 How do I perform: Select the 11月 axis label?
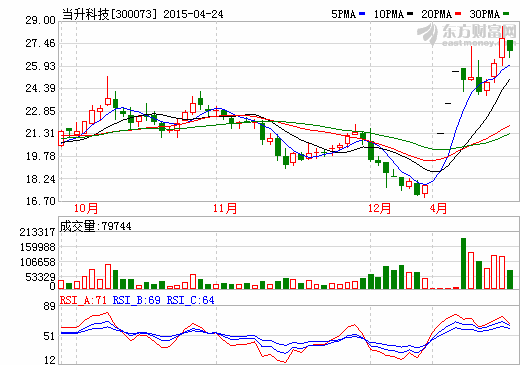click(225, 208)
